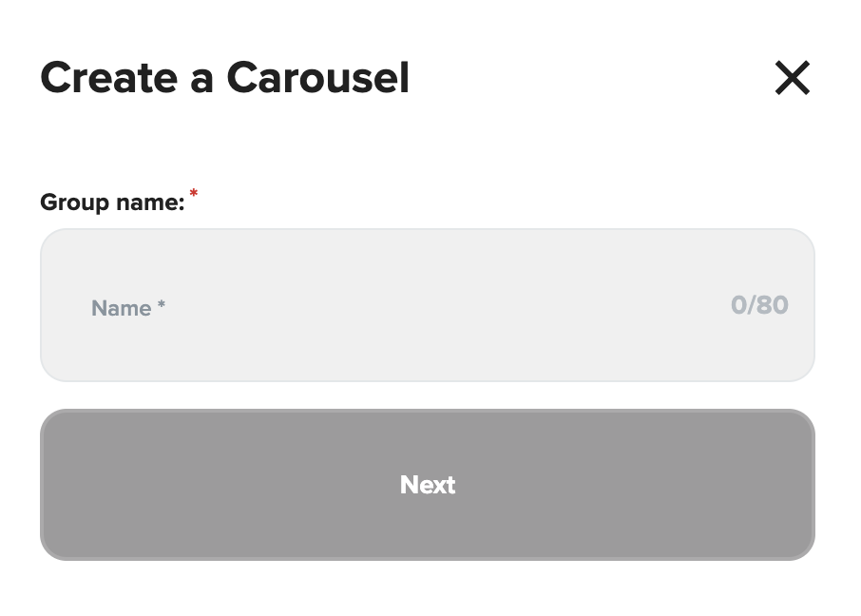The height and width of the screenshot is (616, 861).
Task: Click the X icon beside the title
Action: [x=792, y=78]
